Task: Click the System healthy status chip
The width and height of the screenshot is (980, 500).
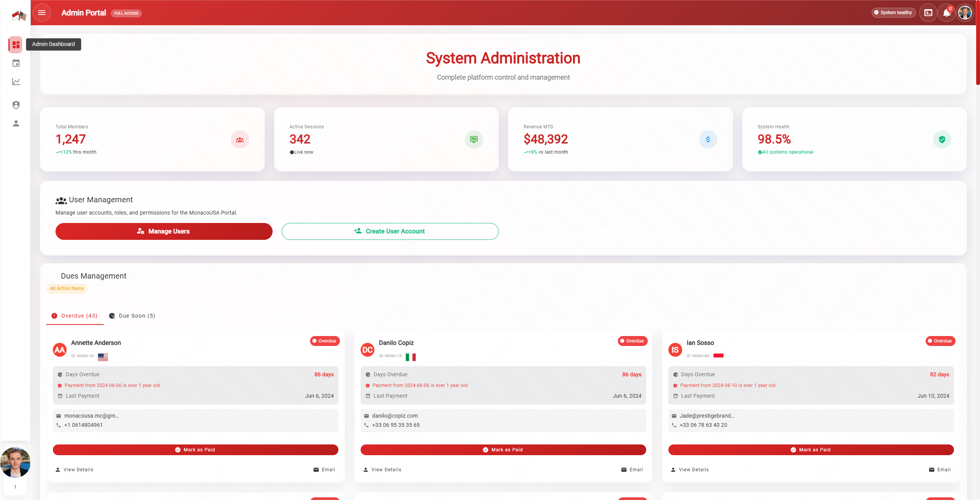Action: tap(893, 13)
